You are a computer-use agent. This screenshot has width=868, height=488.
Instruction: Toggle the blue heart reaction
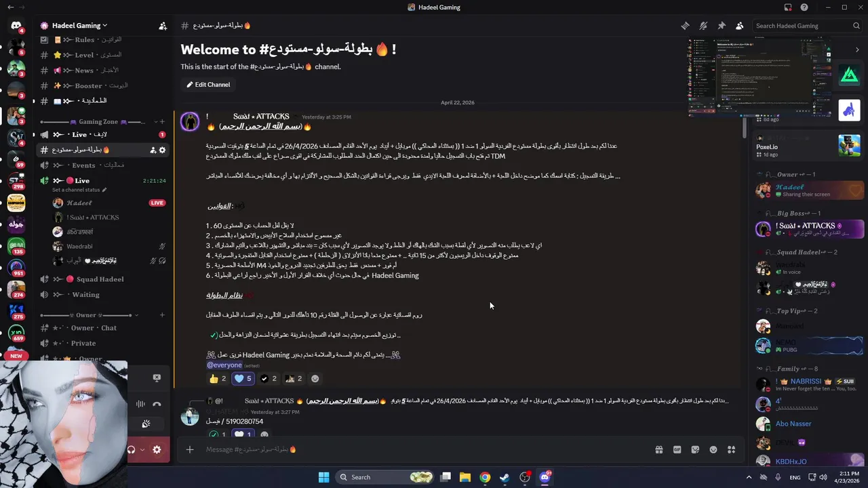242,379
